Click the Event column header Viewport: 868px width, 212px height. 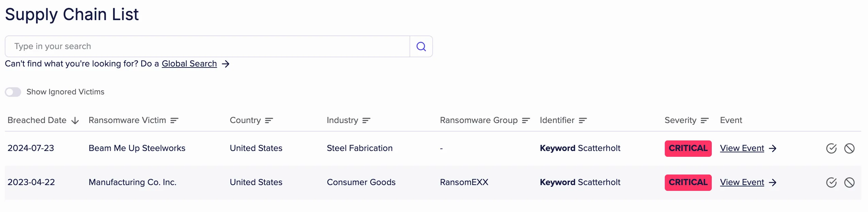click(x=731, y=120)
